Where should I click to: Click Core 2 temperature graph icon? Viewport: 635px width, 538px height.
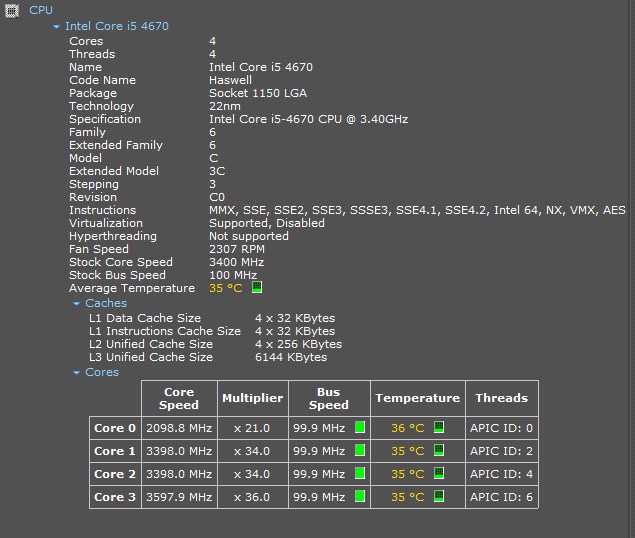(x=439, y=473)
